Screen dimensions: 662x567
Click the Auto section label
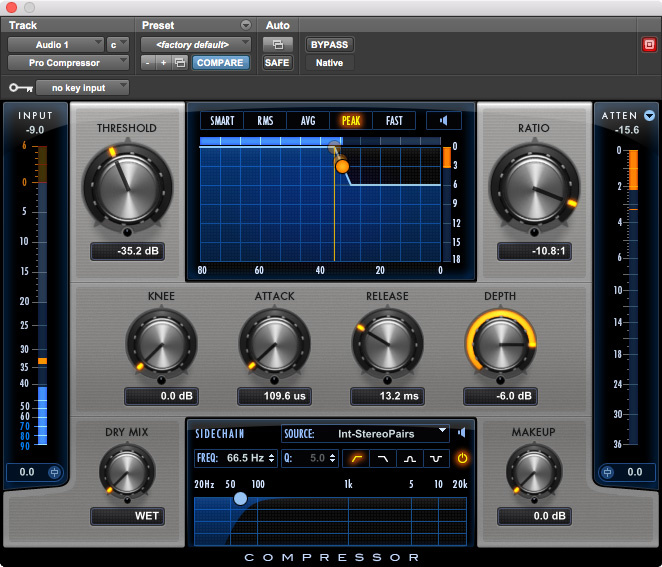277,25
